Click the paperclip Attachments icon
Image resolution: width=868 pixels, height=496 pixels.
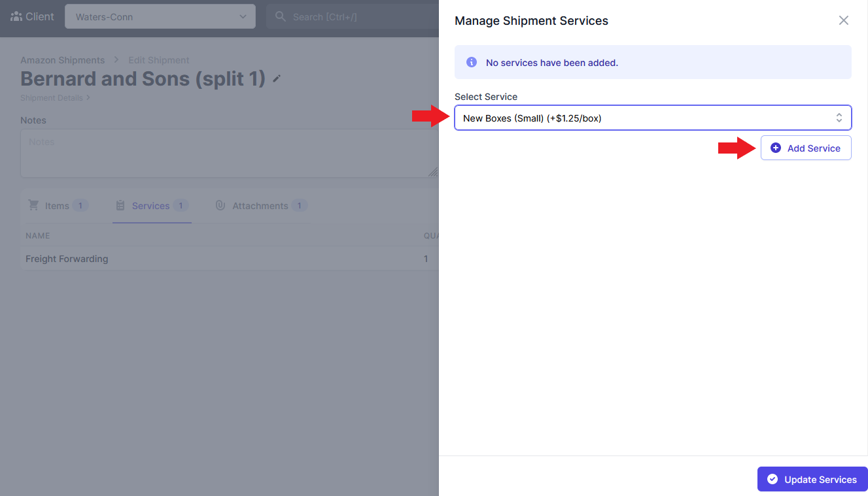tap(220, 206)
